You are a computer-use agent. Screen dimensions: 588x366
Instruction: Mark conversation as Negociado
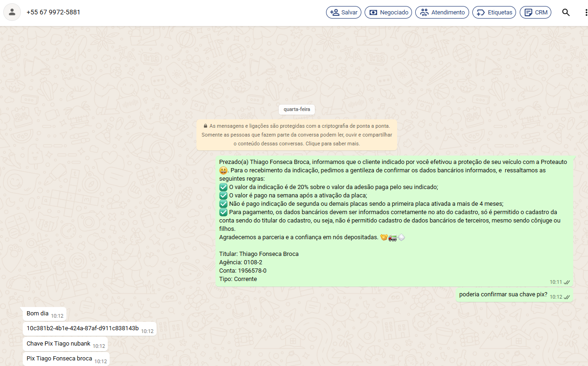point(388,13)
